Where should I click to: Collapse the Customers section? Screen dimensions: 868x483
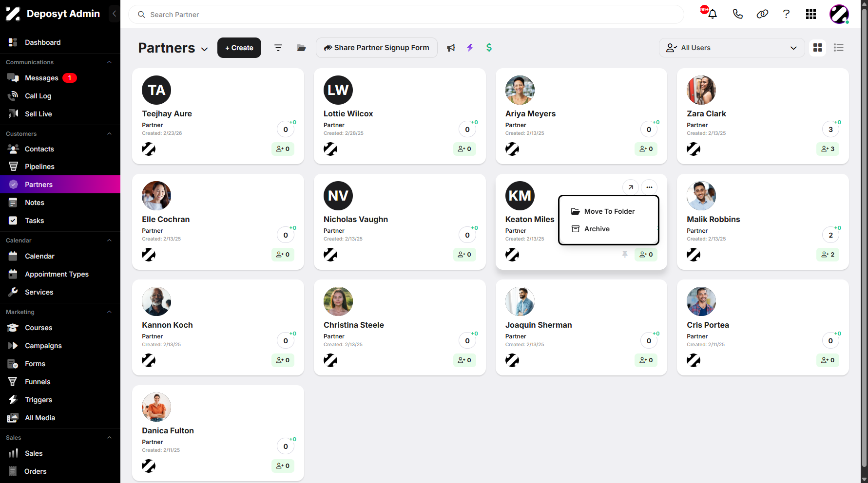pyautogui.click(x=109, y=134)
